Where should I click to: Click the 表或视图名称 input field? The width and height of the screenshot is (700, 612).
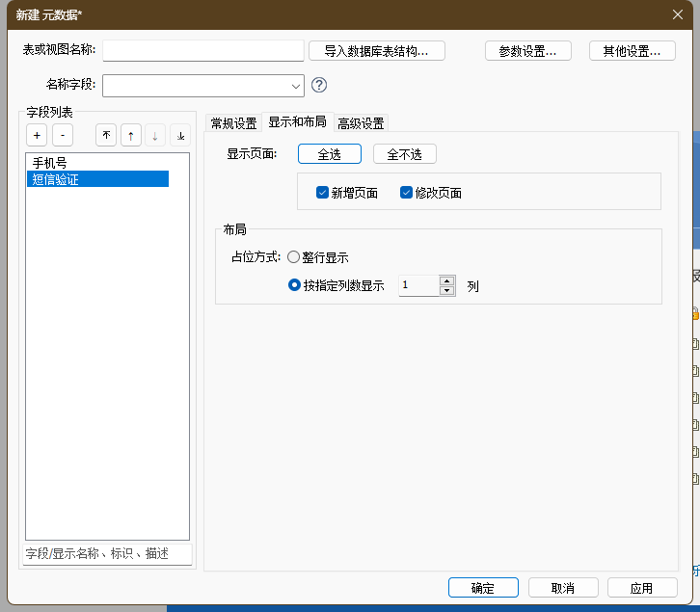coord(203,50)
